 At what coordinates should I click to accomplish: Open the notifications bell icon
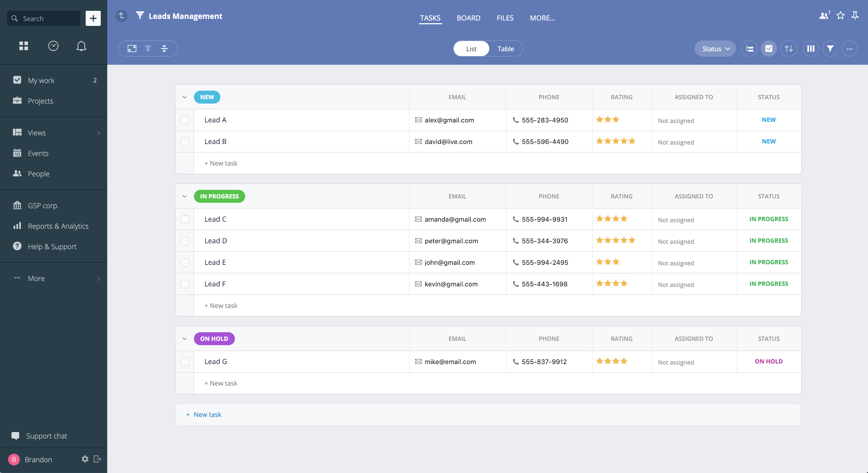(x=81, y=46)
